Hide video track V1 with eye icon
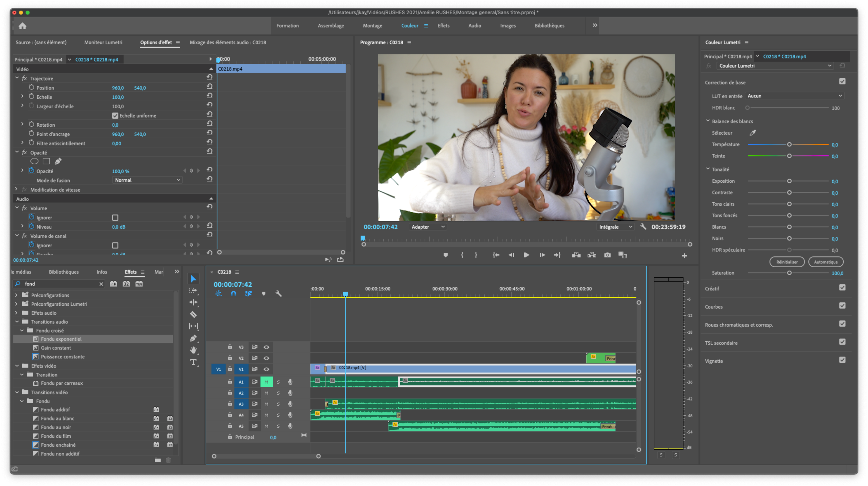 (x=266, y=369)
